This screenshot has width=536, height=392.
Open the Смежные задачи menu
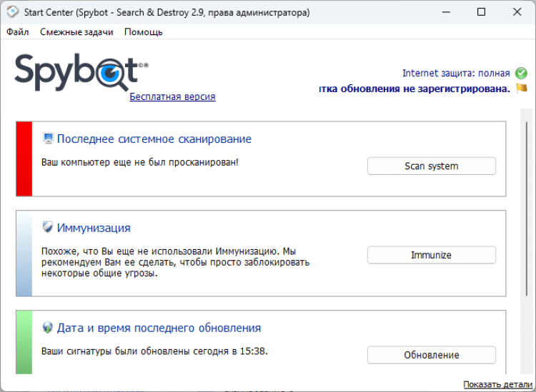(76, 32)
